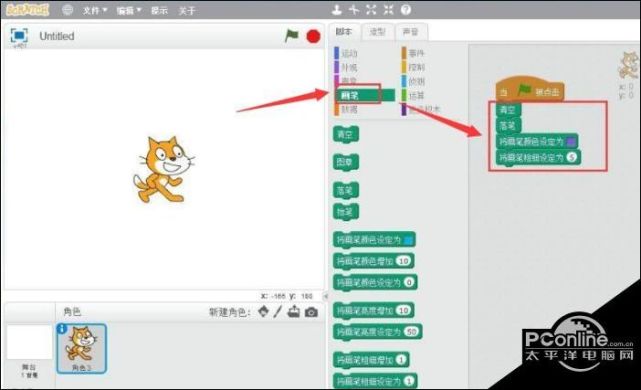The image size is (641, 390).
Task: Open the 编辑 menu
Action: (129, 10)
